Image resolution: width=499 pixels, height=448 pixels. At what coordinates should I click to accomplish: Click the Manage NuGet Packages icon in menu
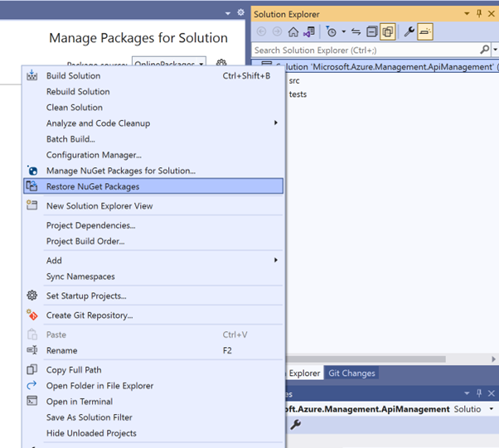32,171
